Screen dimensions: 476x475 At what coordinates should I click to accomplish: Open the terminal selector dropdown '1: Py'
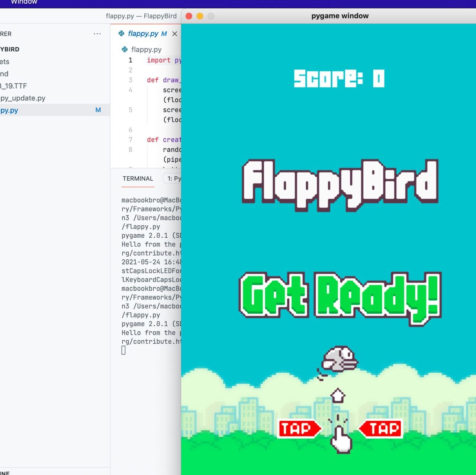tap(172, 179)
